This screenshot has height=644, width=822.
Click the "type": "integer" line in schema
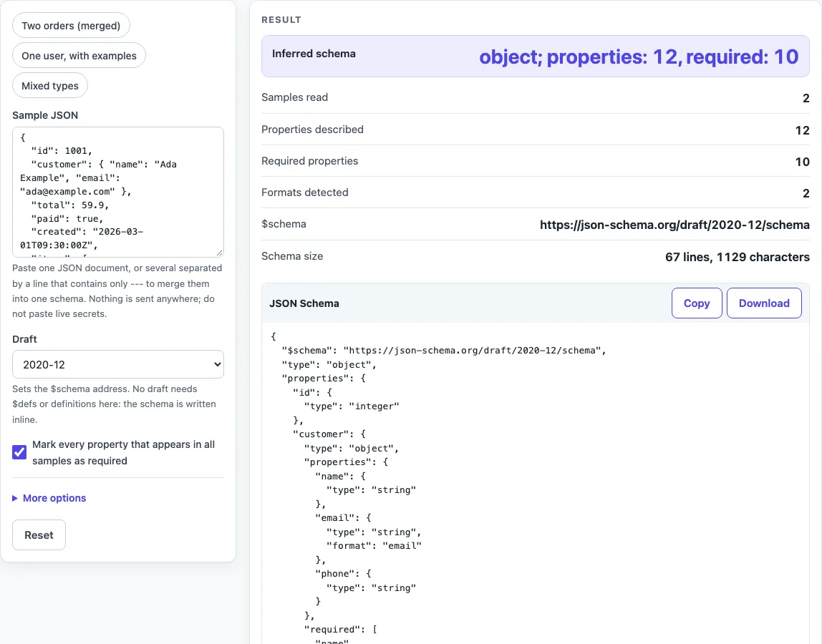352,406
